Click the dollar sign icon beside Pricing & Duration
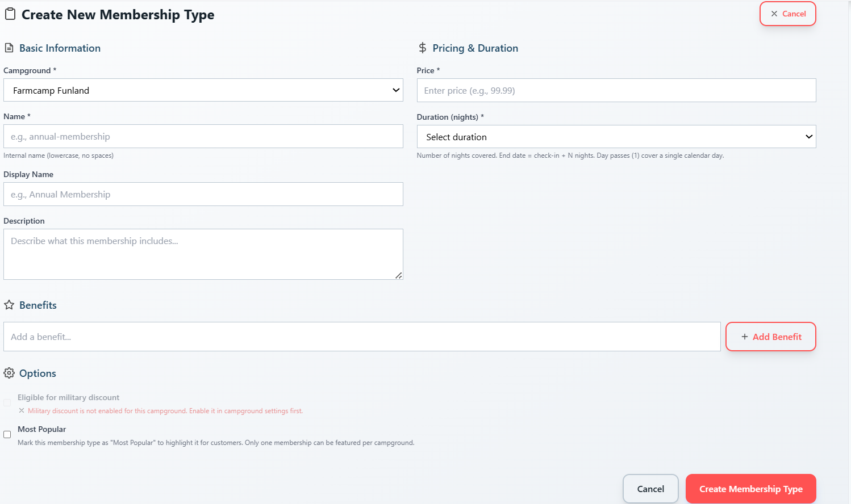851x504 pixels. tap(422, 48)
